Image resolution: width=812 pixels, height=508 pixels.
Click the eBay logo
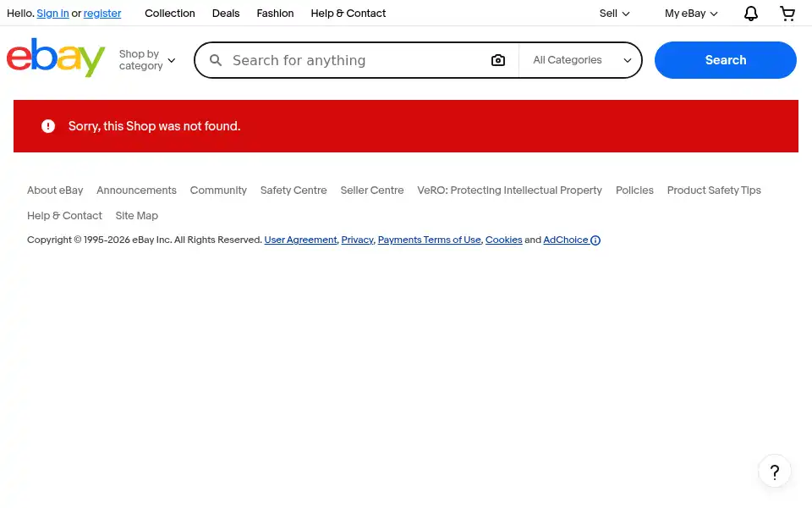56,58
